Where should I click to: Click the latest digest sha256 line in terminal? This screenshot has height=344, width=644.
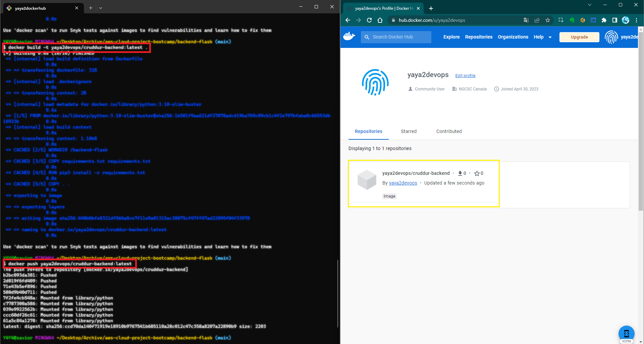(x=134, y=326)
